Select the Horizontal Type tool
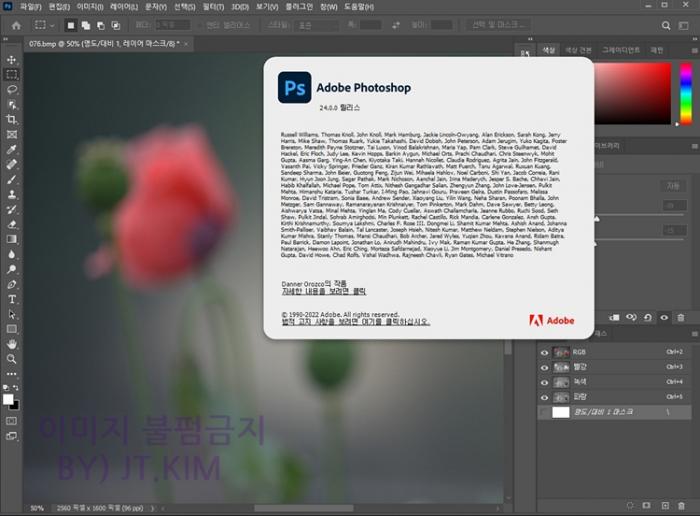700x516 pixels. click(x=12, y=299)
